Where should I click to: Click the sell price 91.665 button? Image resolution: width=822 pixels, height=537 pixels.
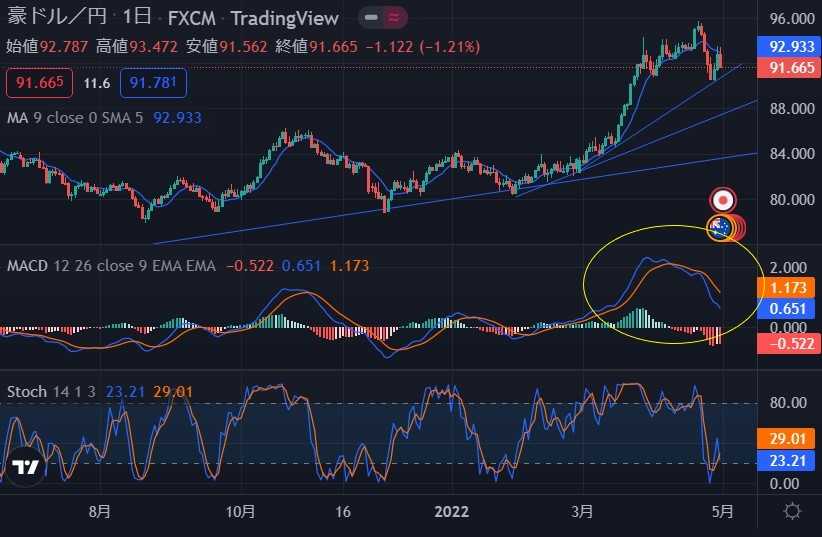39,83
